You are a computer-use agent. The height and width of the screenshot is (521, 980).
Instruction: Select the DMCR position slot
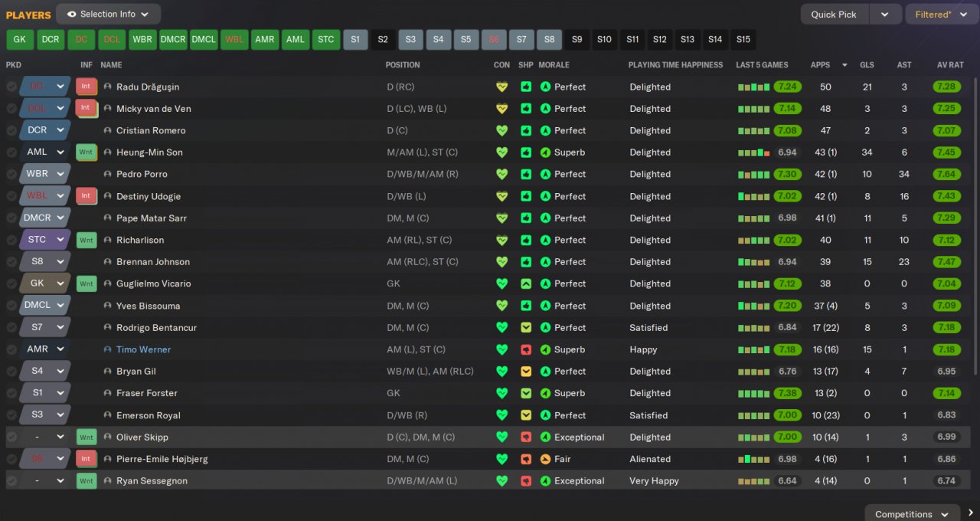click(173, 40)
